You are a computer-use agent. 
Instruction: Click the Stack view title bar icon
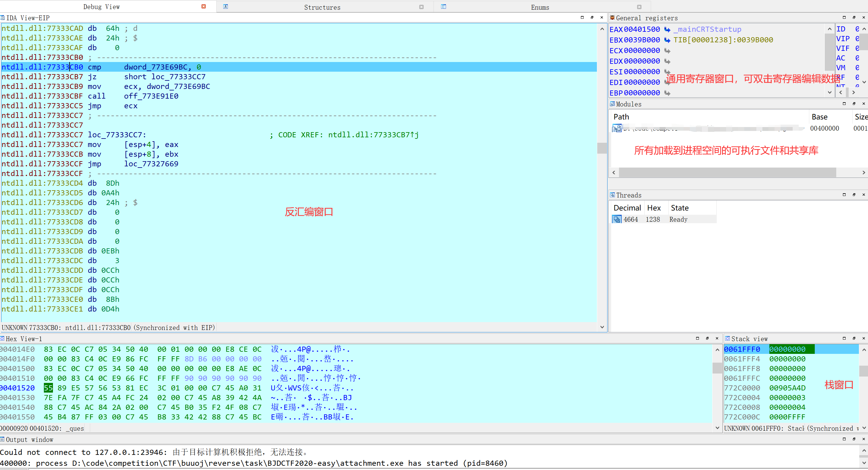point(728,339)
